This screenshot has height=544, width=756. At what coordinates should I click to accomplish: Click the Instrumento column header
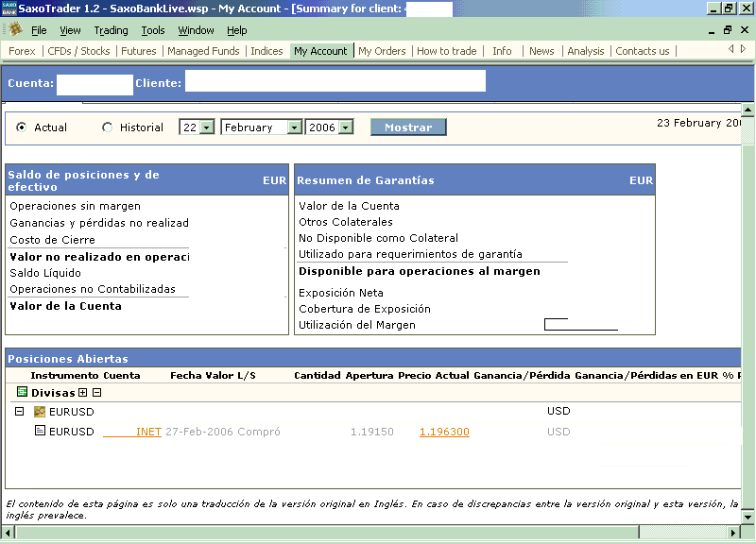[64, 375]
